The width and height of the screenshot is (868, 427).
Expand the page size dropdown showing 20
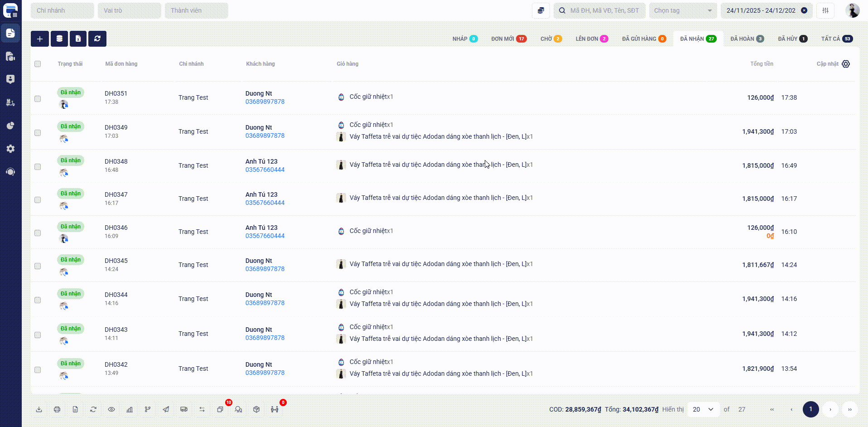coord(703,409)
